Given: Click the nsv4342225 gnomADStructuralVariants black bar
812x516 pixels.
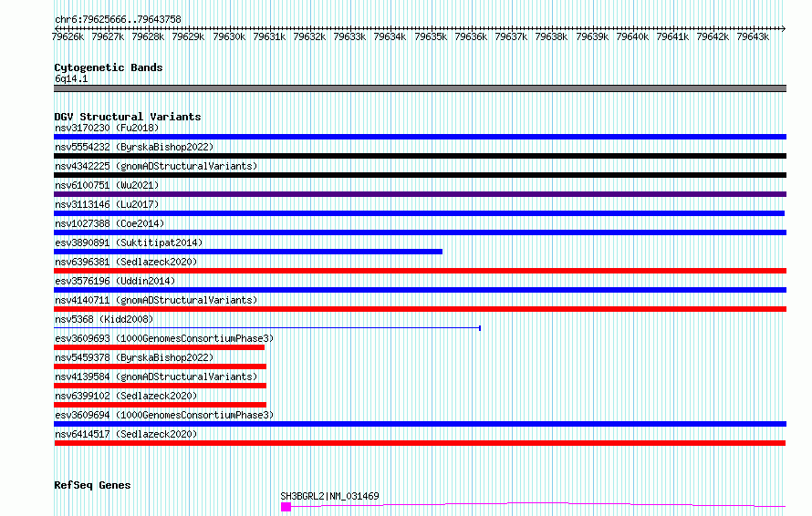Looking at the screenshot, I should (x=420, y=175).
